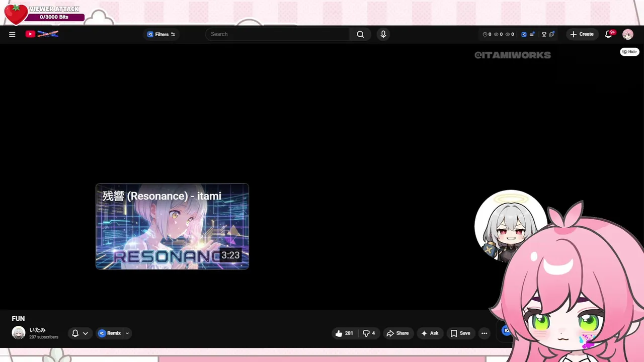Open the Resonance video thumbnail
Image resolution: width=644 pixels, height=362 pixels.
tap(172, 226)
